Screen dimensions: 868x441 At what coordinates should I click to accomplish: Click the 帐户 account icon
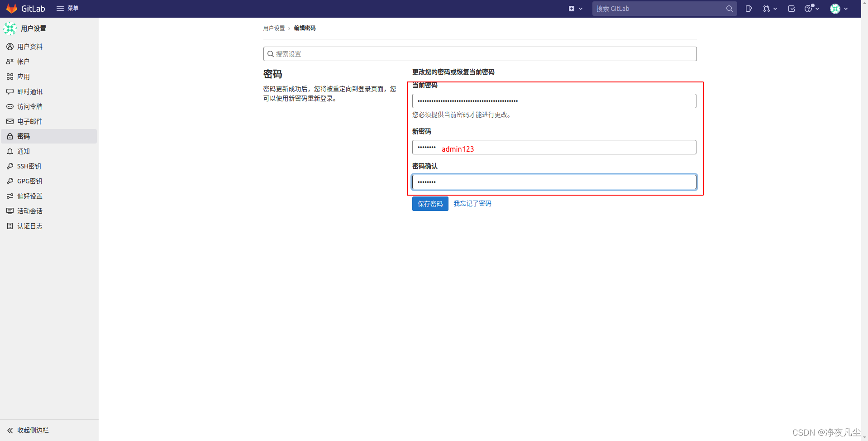pyautogui.click(x=10, y=62)
